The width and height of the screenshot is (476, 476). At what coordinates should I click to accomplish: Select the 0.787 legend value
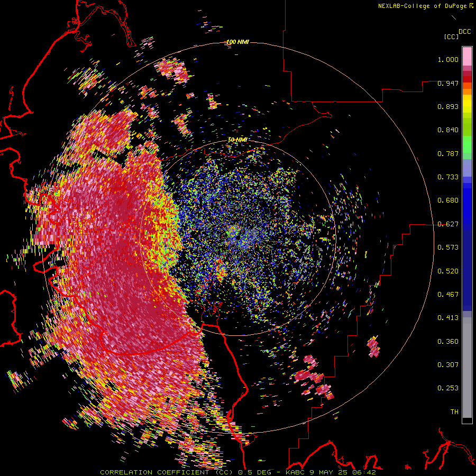tap(448, 153)
